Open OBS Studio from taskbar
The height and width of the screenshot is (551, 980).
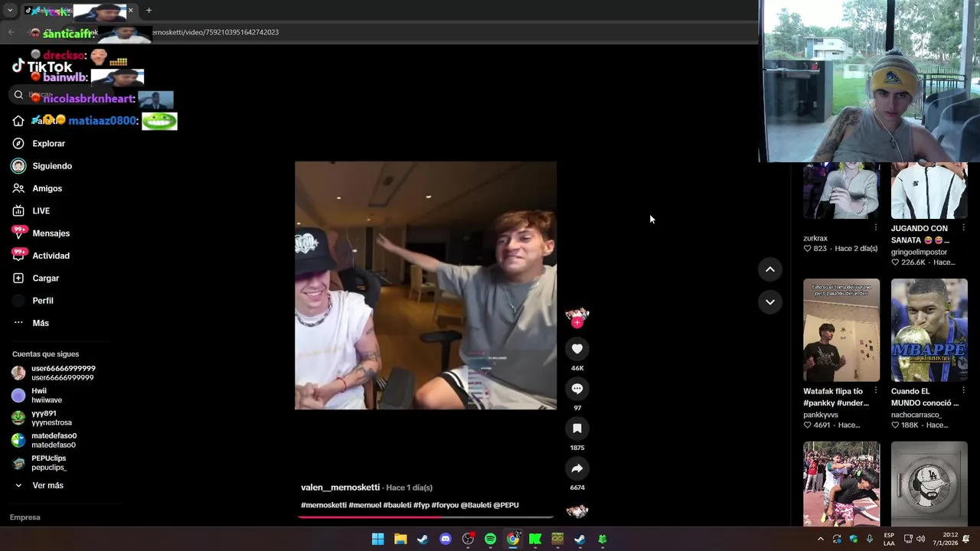point(468,540)
